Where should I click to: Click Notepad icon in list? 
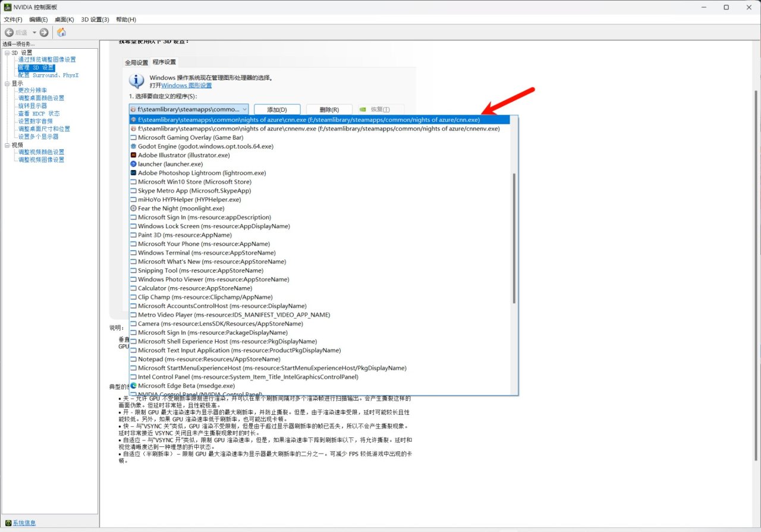133,359
